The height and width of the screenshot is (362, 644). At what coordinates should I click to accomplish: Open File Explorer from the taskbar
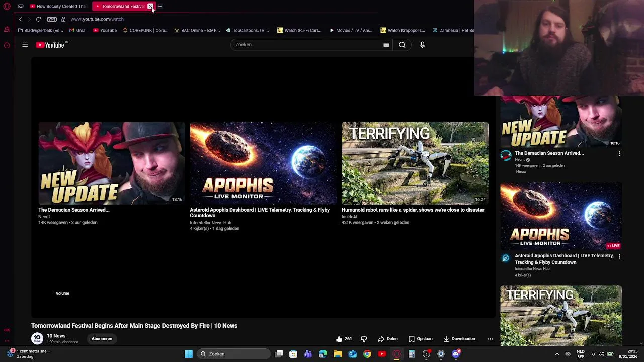pyautogui.click(x=338, y=354)
